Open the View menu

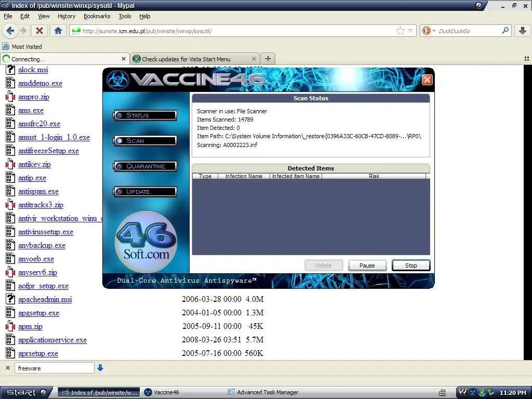point(44,16)
